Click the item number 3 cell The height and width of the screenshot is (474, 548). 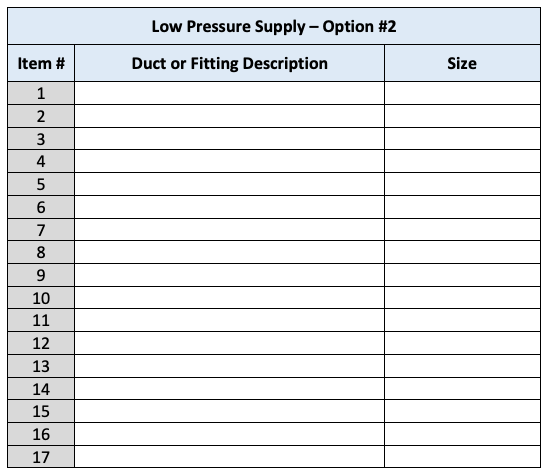pos(41,139)
